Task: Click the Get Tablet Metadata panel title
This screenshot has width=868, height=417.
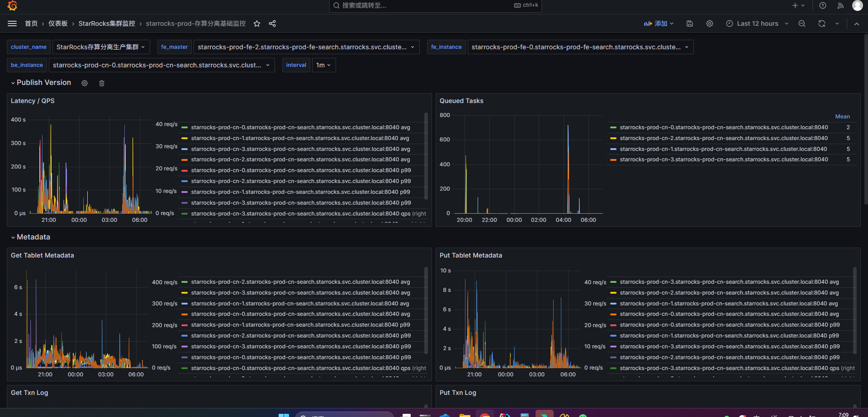Action: pos(43,255)
